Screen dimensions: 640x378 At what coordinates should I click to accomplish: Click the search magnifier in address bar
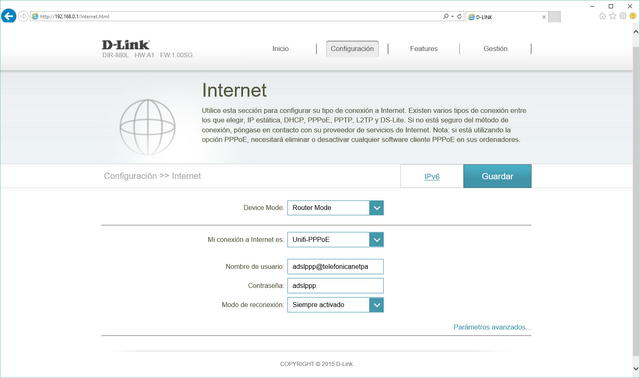point(445,16)
